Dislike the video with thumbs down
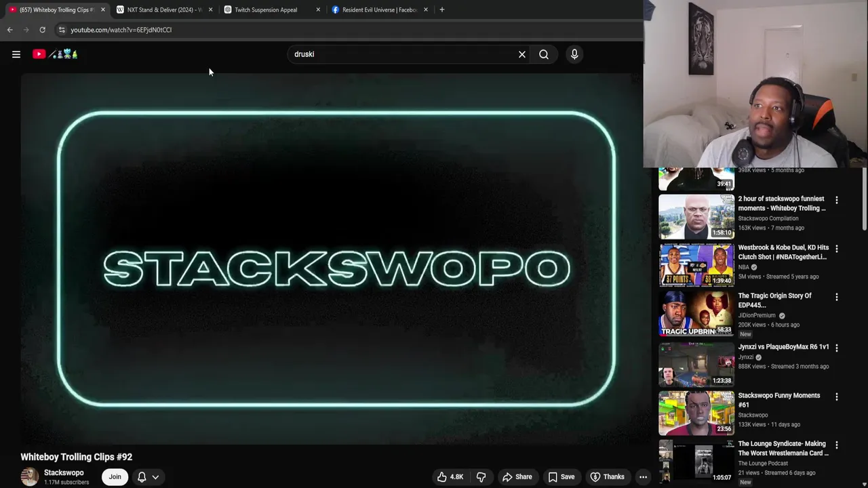 coord(481,477)
